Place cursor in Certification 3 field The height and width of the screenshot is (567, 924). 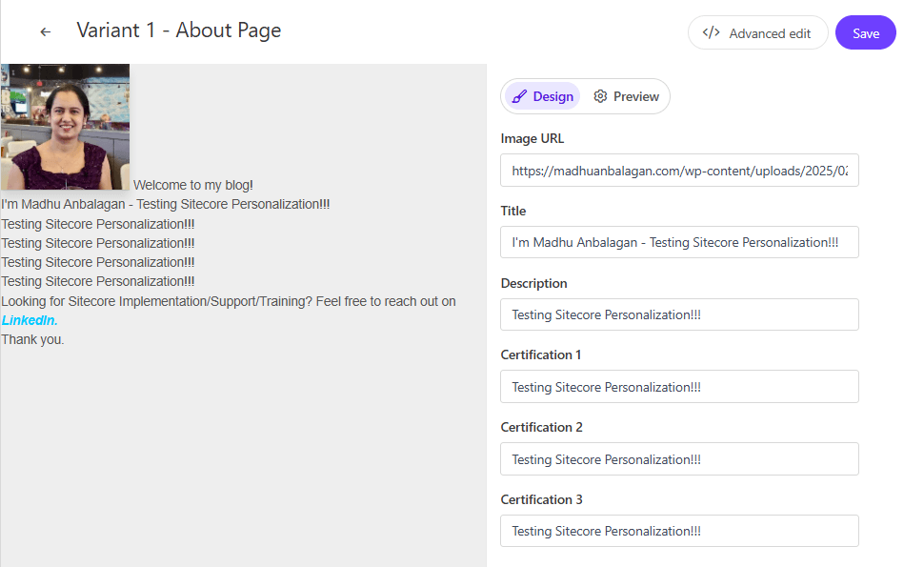click(679, 531)
